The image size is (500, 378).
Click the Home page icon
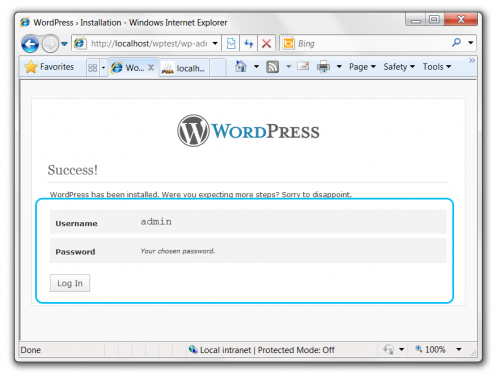click(241, 66)
